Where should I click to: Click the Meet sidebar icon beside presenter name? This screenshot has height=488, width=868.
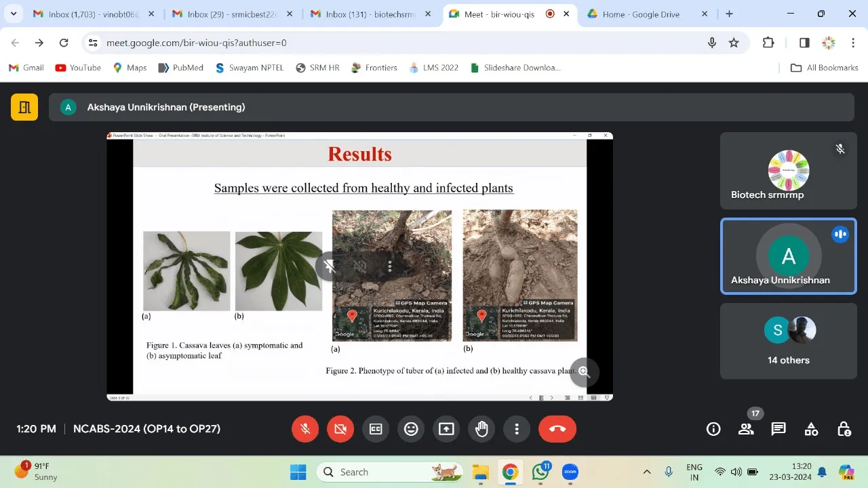24,107
